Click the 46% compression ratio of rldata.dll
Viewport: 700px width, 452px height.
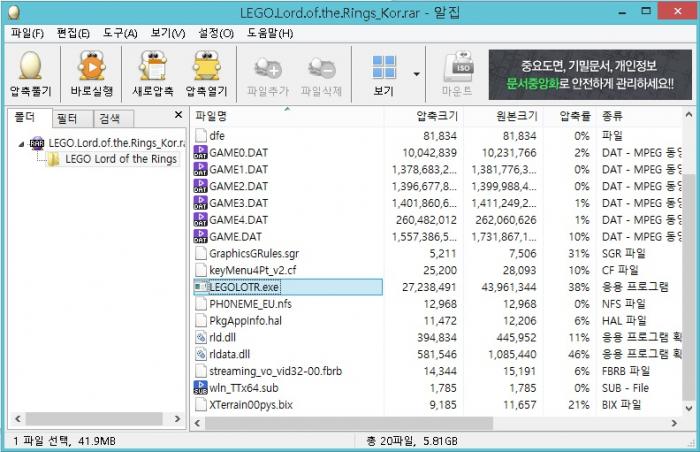pos(579,355)
